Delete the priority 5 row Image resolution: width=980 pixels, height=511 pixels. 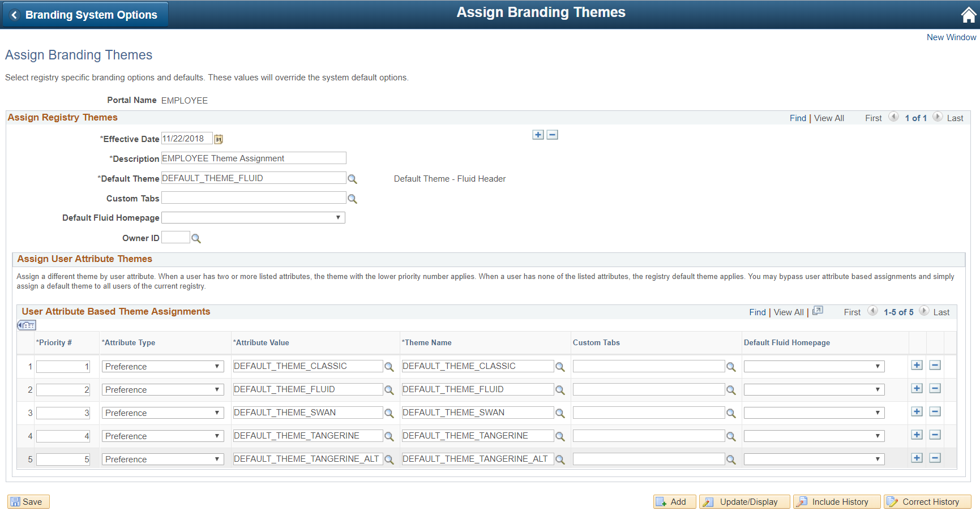[x=935, y=458]
